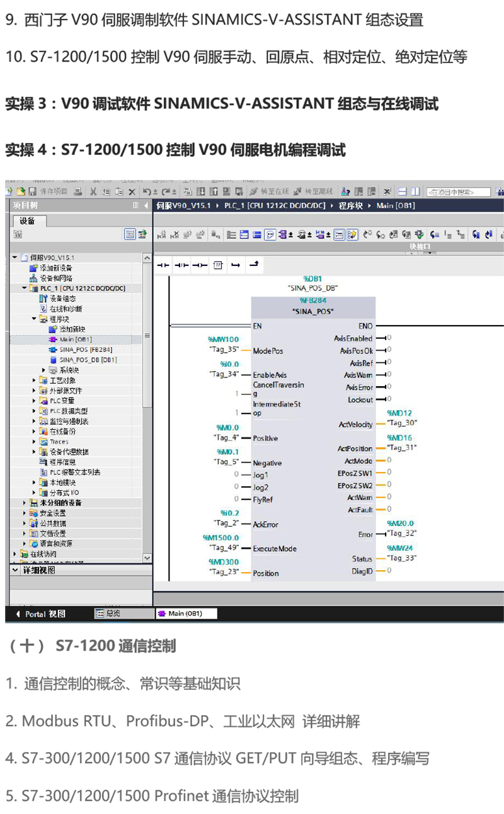Expand the 设备代理数据 device proxy data
The image size is (504, 814).
click(35, 452)
